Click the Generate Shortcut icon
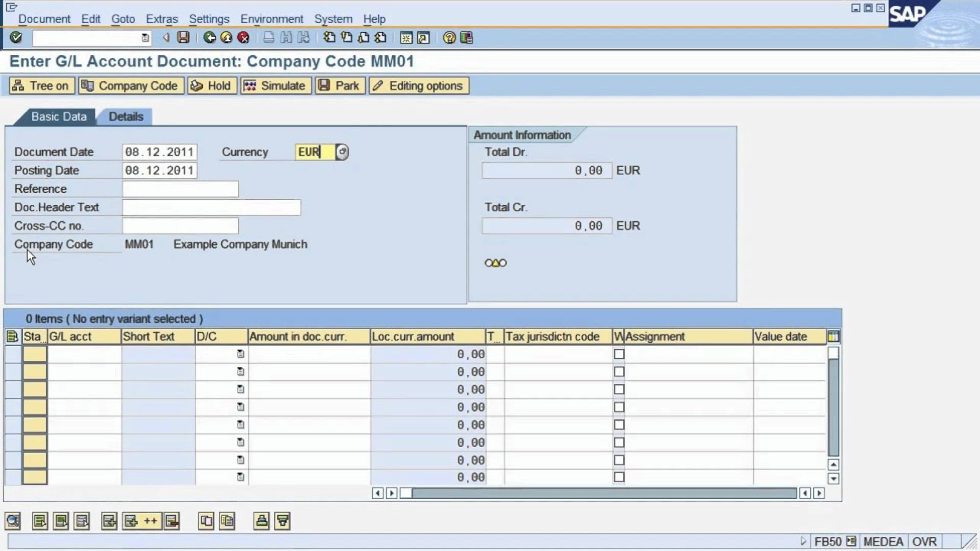Image resolution: width=980 pixels, height=551 pixels. (423, 37)
